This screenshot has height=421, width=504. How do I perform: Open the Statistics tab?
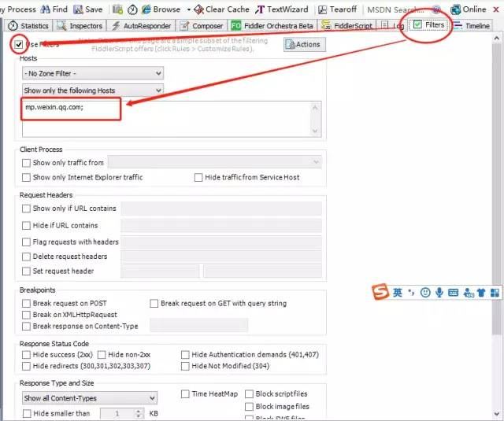click(28, 26)
